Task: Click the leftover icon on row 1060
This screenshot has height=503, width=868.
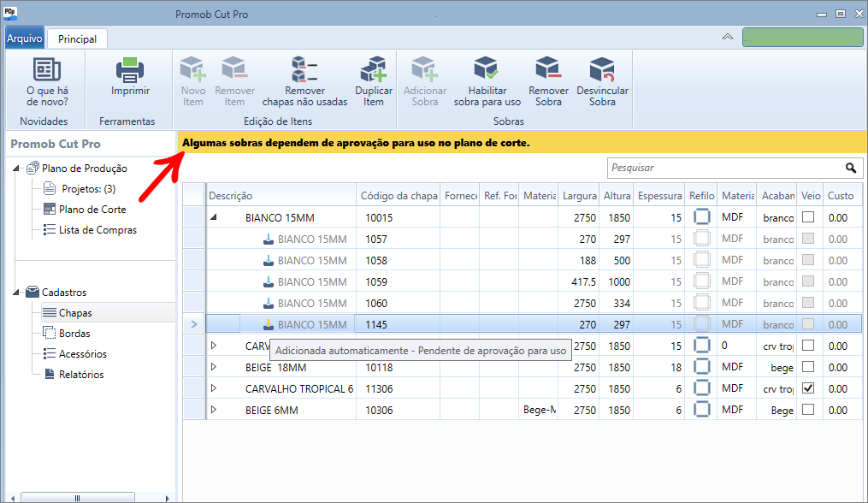Action: 268,303
